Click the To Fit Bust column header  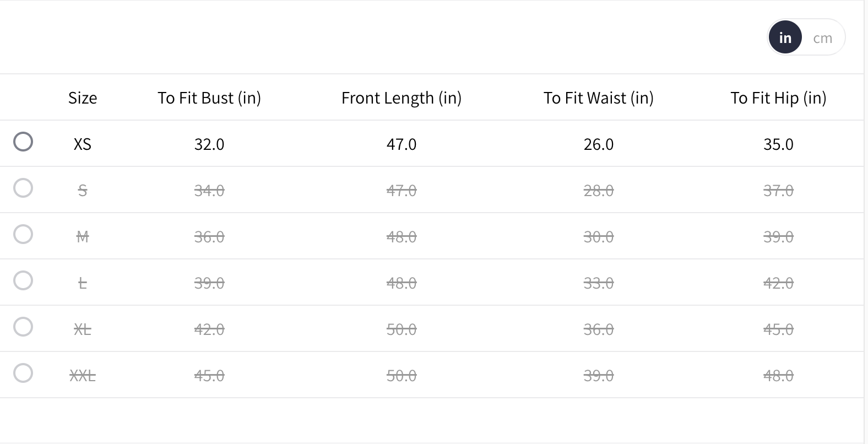[209, 98]
